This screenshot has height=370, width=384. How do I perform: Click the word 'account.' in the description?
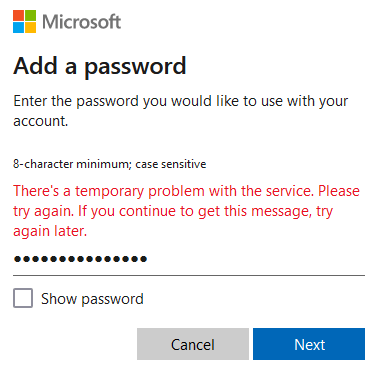click(41, 121)
